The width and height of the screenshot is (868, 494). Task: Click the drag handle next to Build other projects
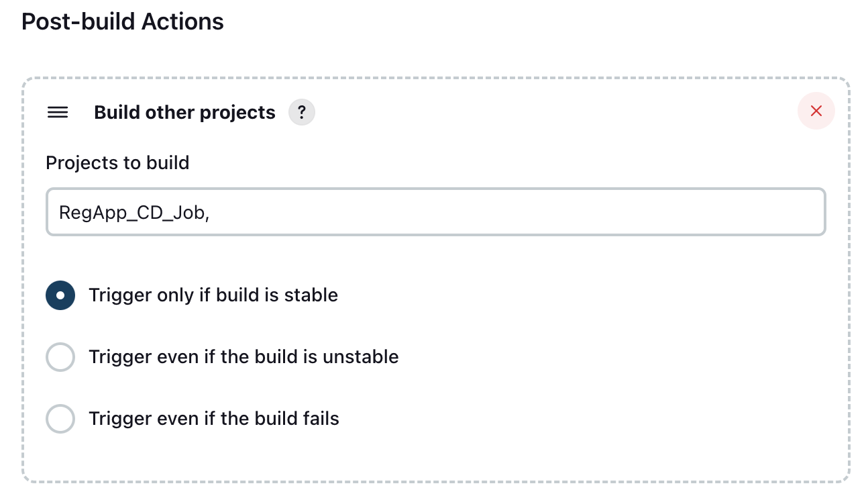coord(58,112)
